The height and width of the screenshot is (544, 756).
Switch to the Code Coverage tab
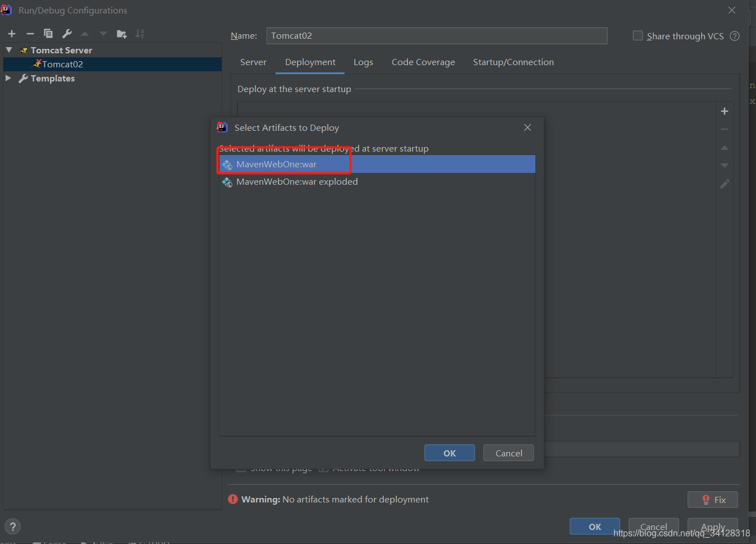click(x=423, y=62)
